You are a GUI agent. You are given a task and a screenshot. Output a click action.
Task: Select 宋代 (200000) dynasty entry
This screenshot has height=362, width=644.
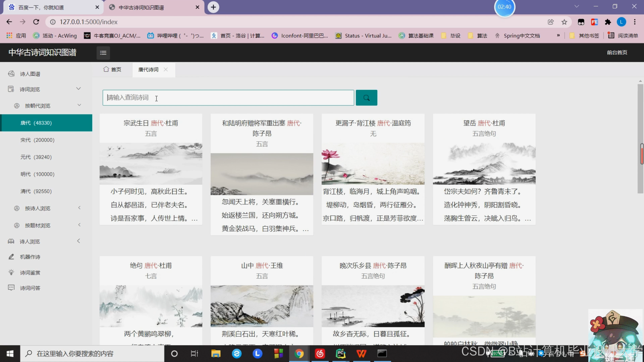tap(37, 140)
